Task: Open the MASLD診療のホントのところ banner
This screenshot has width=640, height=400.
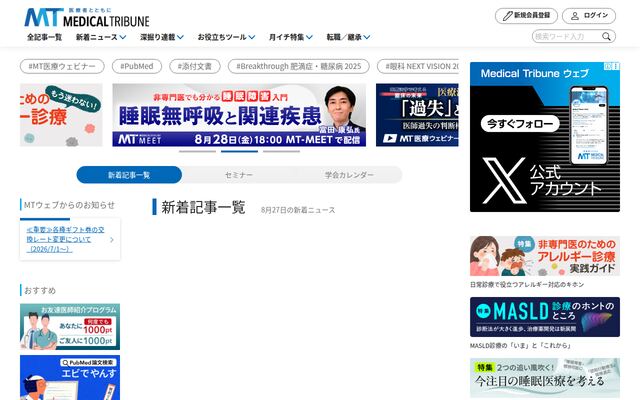Action: [545, 317]
